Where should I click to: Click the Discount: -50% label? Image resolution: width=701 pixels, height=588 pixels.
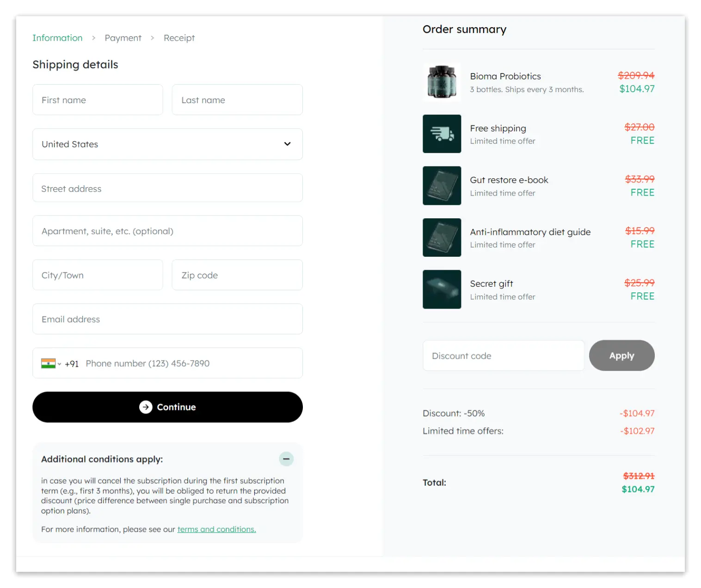[x=454, y=413]
